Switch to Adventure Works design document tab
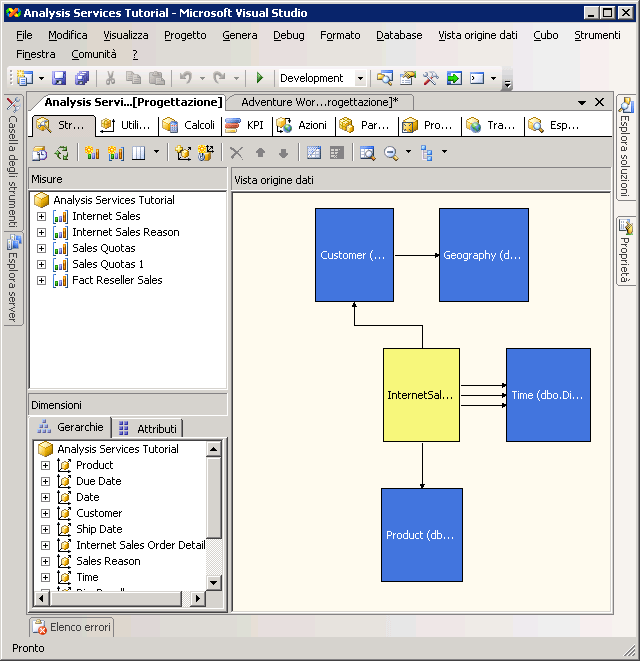This screenshot has width=640, height=661. (319, 102)
